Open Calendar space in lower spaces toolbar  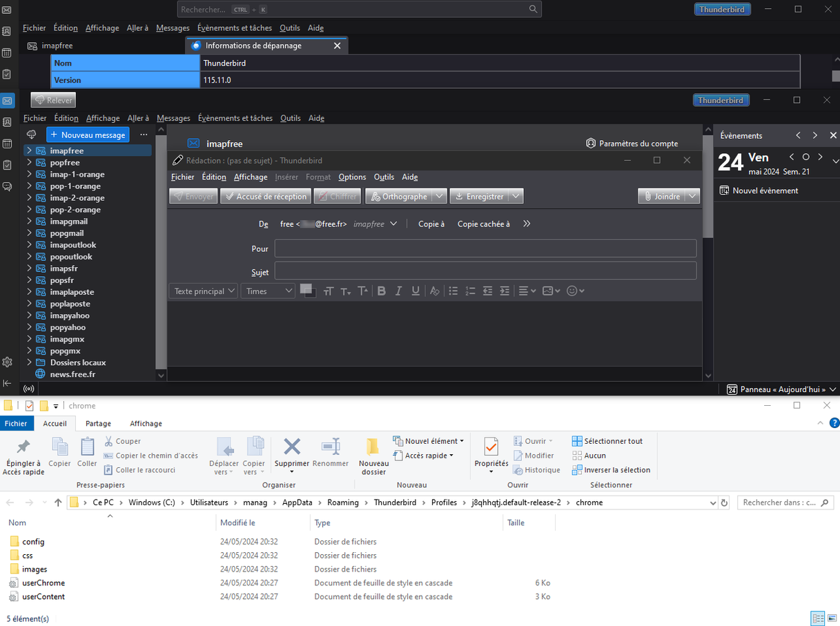click(7, 144)
